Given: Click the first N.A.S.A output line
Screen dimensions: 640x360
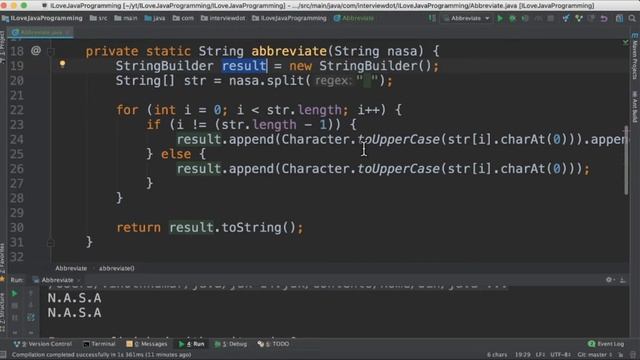Looking at the screenshot, I should click(x=75, y=298).
